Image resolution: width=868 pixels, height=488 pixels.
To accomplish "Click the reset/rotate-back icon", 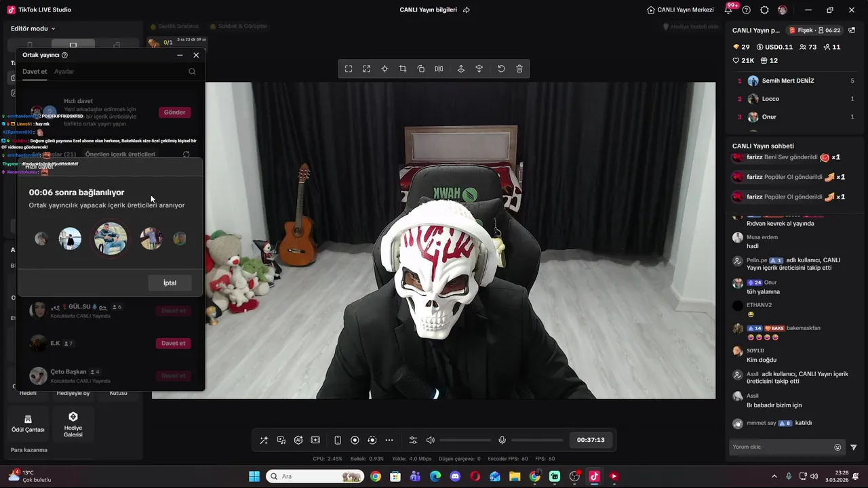I will 501,68.
